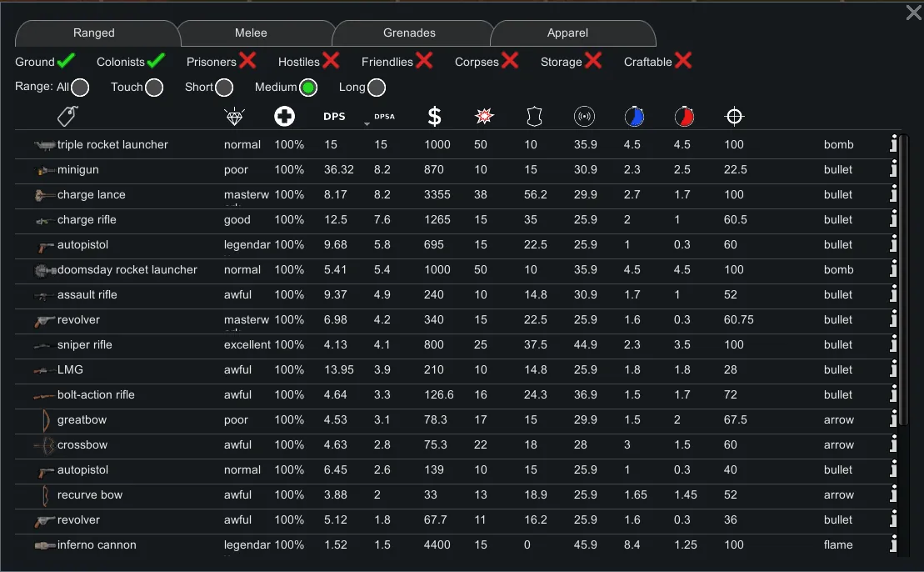Sort by the red warmup timer icon
The width and height of the screenshot is (924, 572).
[x=684, y=117]
